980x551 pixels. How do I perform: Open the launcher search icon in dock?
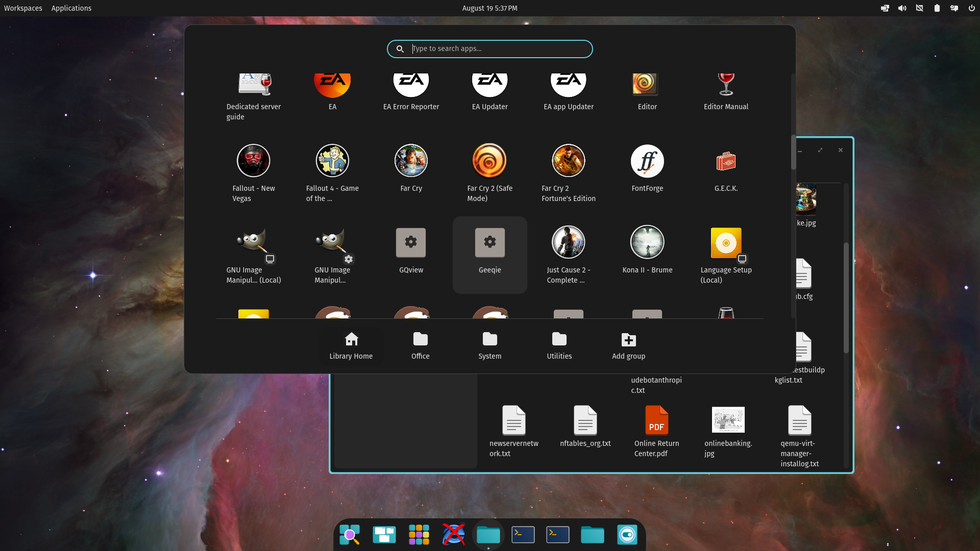tap(350, 535)
